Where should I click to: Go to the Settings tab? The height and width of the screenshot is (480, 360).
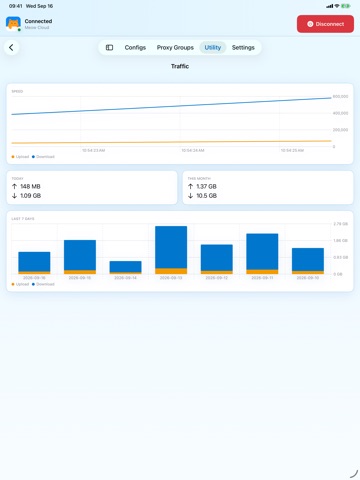(x=243, y=47)
